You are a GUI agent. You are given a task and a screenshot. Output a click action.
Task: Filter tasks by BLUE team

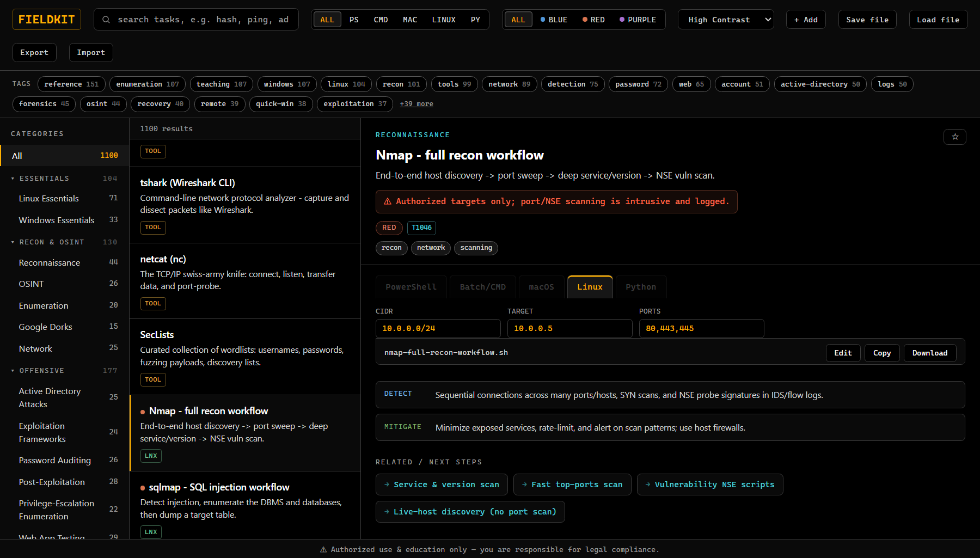point(554,20)
